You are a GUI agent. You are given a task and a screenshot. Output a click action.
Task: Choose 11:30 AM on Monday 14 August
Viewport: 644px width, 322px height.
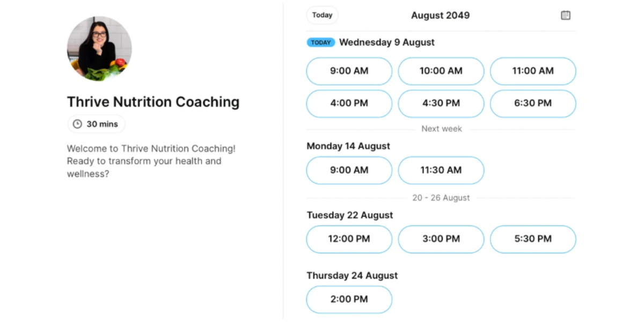click(x=441, y=170)
